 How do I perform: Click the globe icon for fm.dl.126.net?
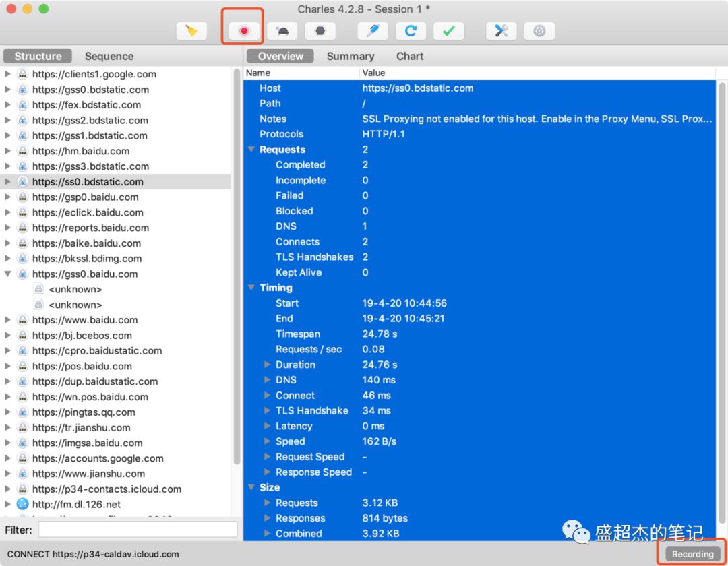(x=22, y=504)
